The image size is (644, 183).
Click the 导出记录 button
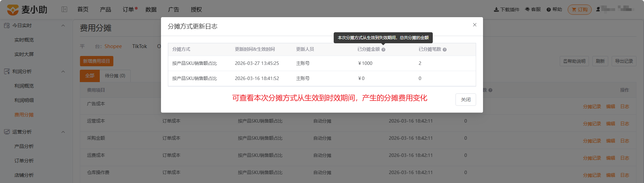point(624,61)
